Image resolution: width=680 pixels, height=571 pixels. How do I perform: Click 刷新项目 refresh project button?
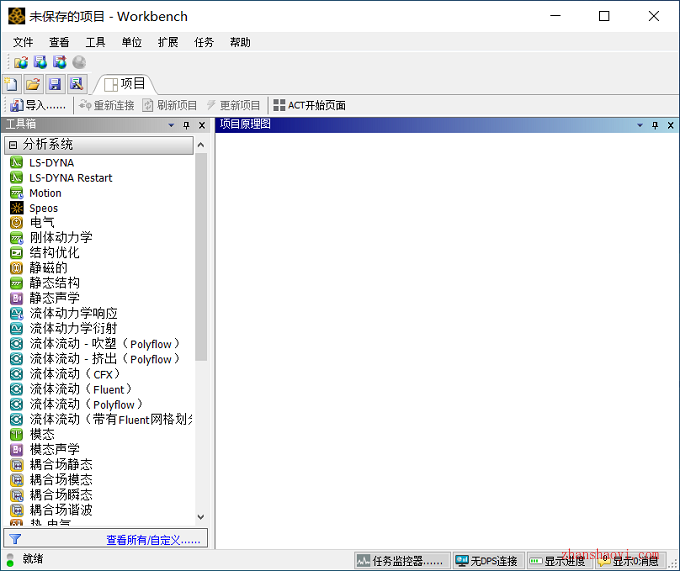(x=170, y=105)
